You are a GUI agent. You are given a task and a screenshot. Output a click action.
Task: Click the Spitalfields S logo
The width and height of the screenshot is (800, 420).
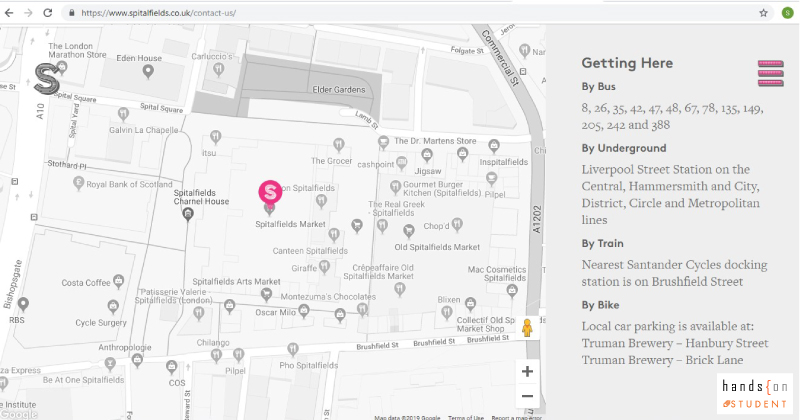[47, 79]
